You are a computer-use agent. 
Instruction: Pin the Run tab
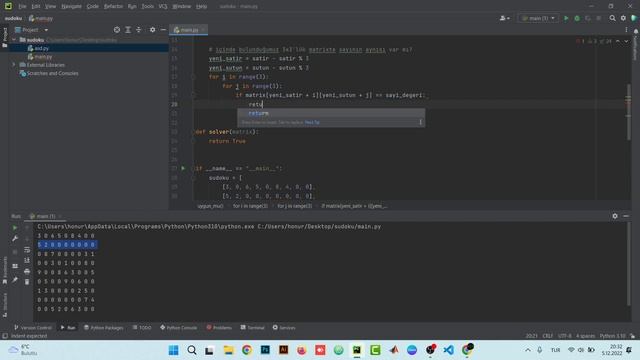click(x=15, y=280)
